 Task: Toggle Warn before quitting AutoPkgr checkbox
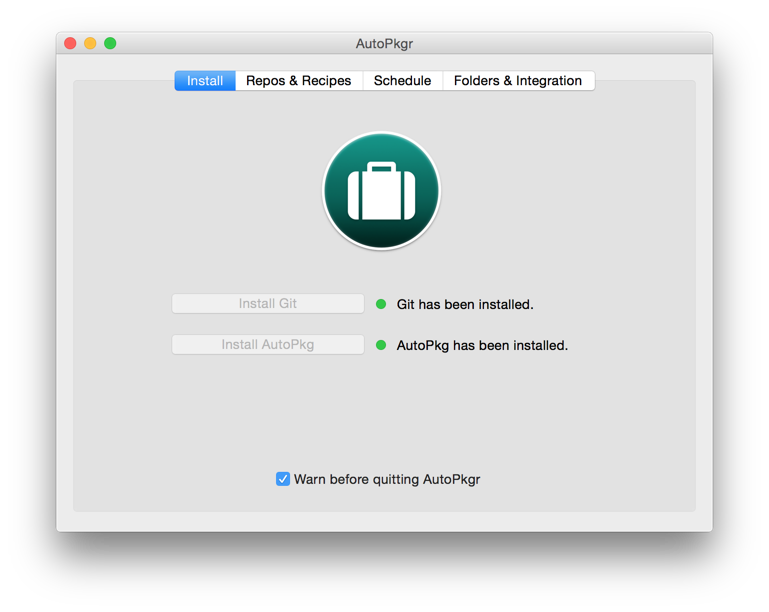click(x=283, y=479)
